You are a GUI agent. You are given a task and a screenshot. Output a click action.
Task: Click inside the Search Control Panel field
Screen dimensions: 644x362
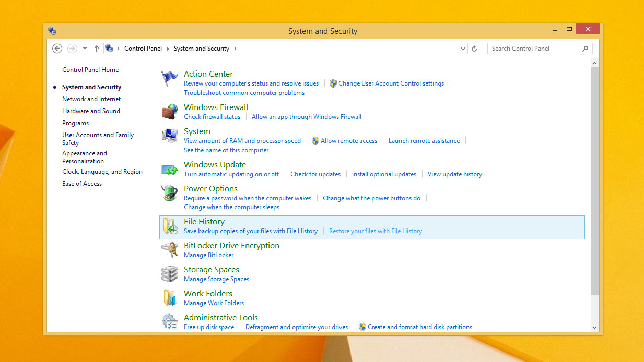coord(533,48)
